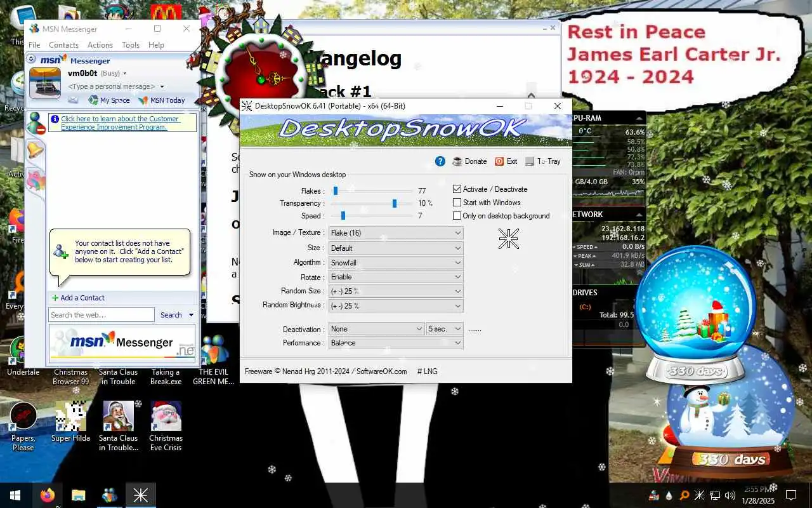Open the Contacts menu in MSN Messenger
The height and width of the screenshot is (508, 812).
pos(63,45)
